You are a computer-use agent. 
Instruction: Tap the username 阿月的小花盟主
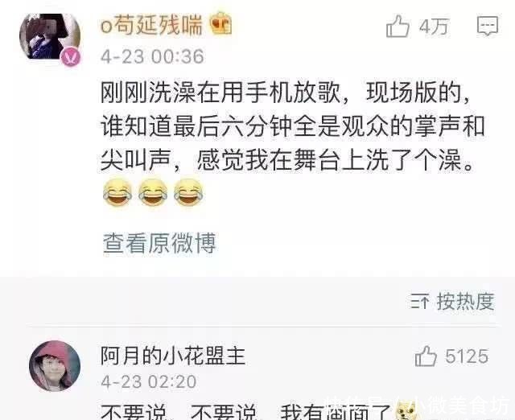[173, 356]
